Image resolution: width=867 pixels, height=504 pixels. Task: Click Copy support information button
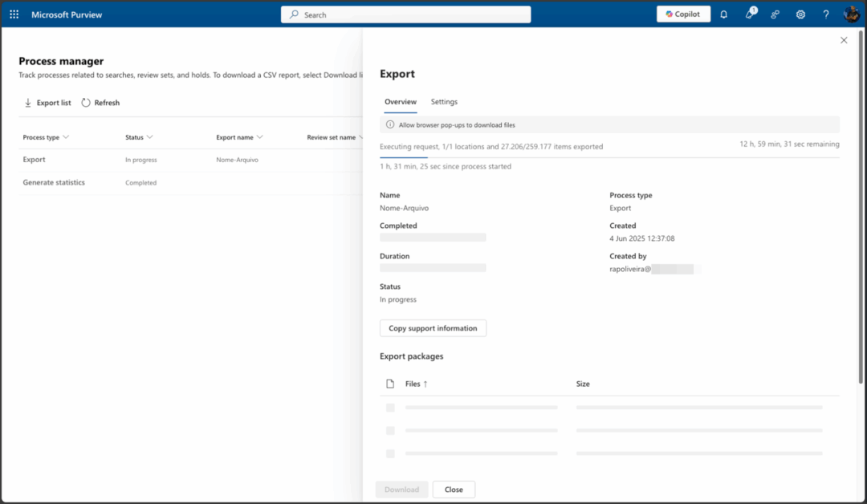pos(433,328)
